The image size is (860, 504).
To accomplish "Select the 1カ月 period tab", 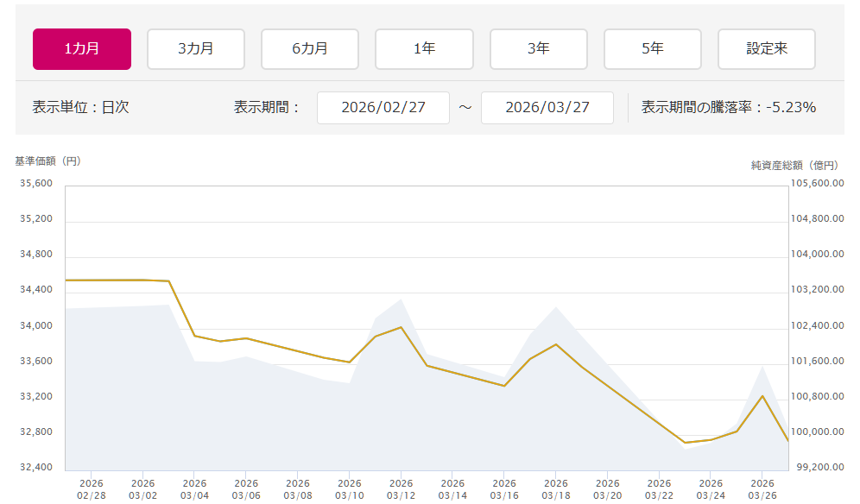I will [82, 49].
